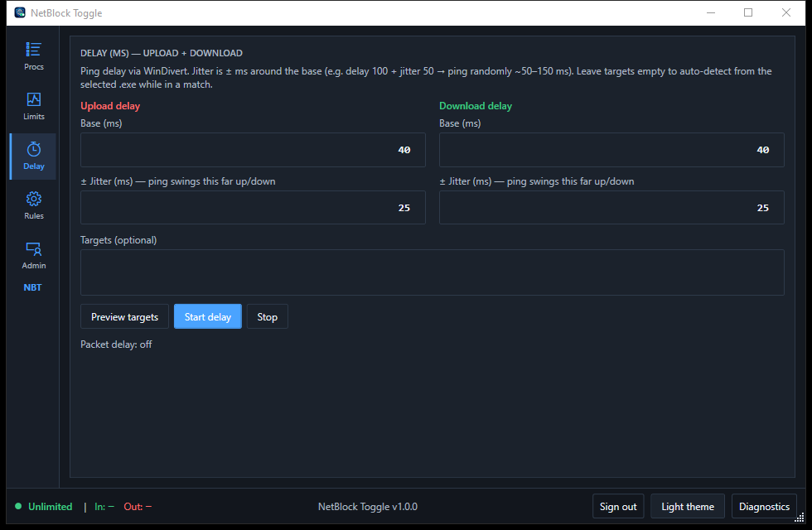This screenshot has height=530, width=812.
Task: Click the Download delay heading
Action: (476, 106)
